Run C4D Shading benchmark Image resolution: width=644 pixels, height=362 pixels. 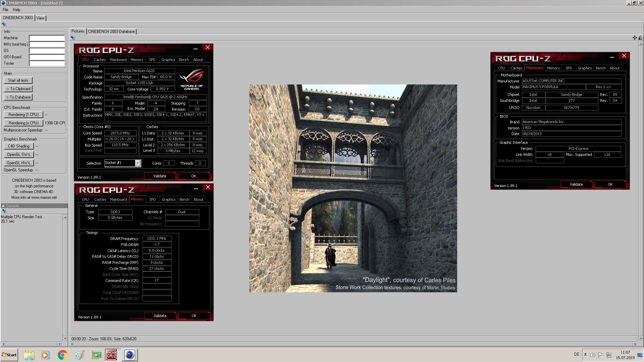[19, 146]
